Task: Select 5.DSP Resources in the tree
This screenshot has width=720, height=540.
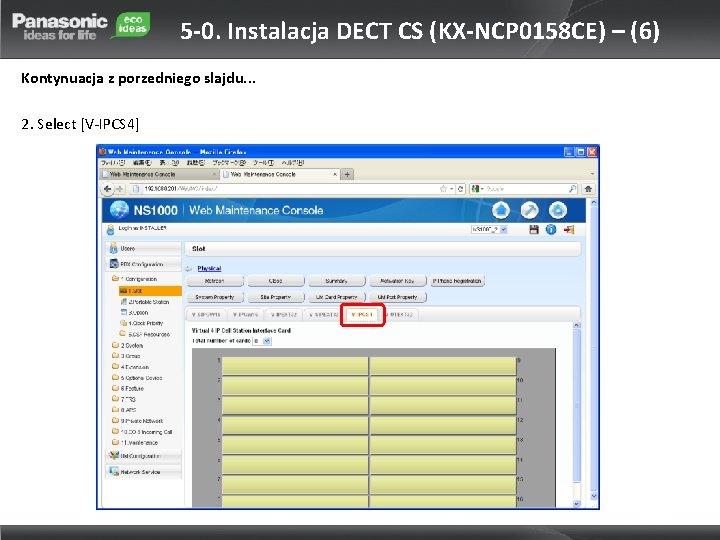Action: tap(145, 334)
